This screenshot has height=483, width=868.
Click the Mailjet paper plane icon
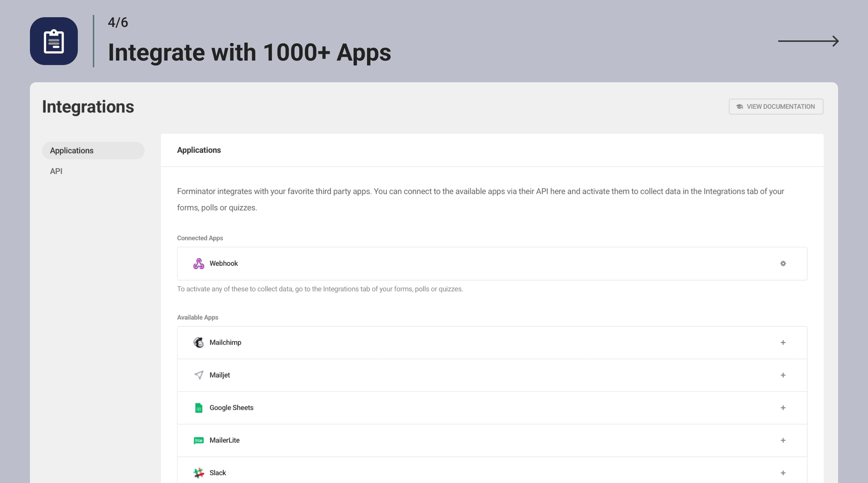tap(199, 375)
